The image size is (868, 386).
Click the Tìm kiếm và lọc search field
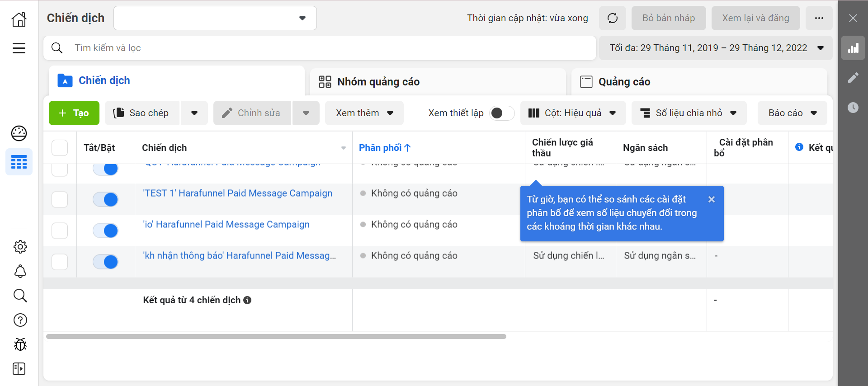pyautogui.click(x=316, y=48)
